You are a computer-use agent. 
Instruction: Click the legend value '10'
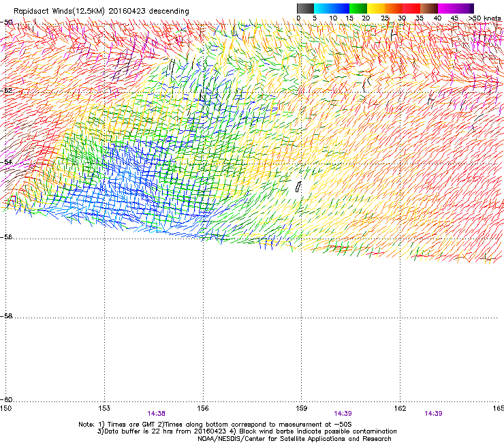333,18
